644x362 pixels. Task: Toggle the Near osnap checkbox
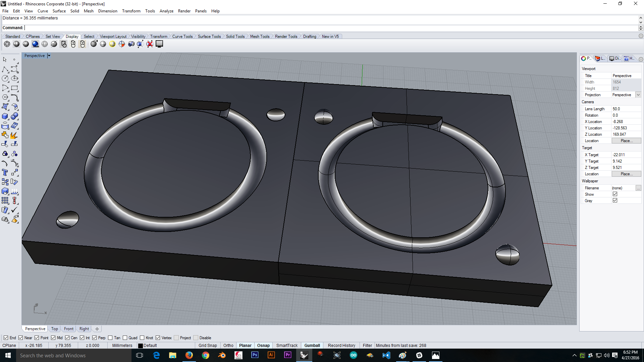click(x=21, y=338)
